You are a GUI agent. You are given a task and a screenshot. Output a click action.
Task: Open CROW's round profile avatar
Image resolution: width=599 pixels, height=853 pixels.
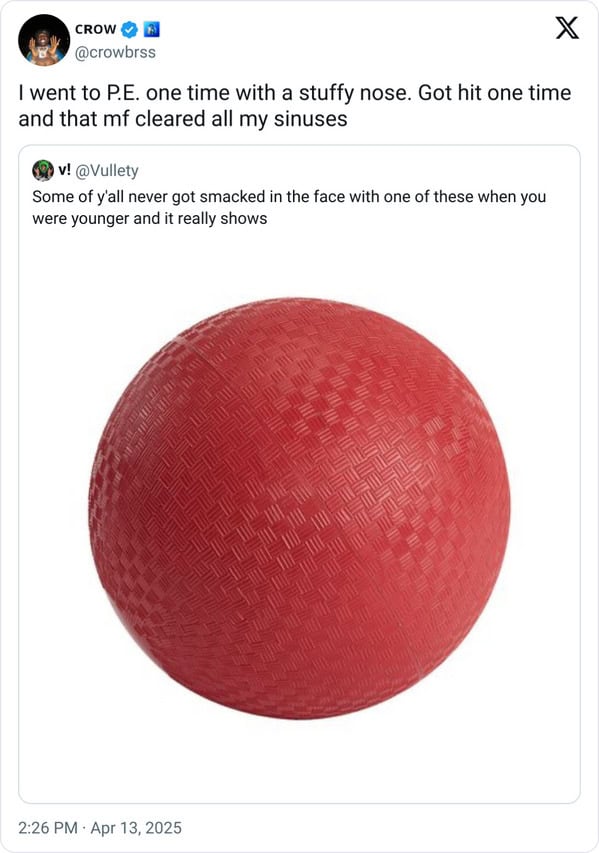pos(44,40)
